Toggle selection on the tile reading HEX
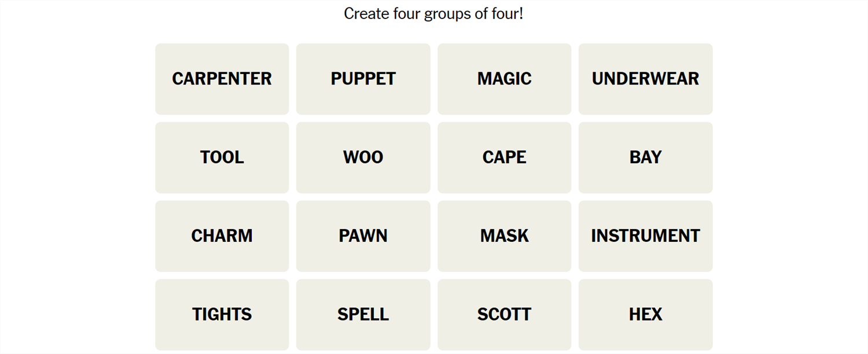The width and height of the screenshot is (868, 354). pos(645,315)
